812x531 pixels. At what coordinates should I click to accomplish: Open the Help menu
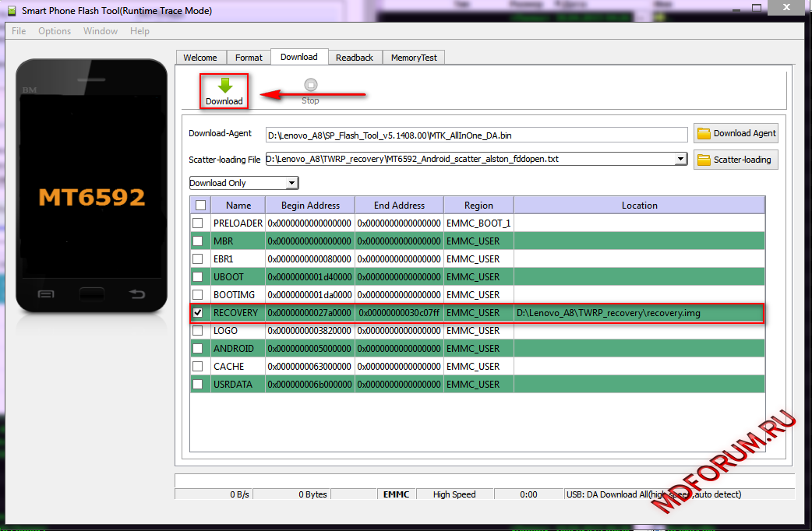point(139,31)
